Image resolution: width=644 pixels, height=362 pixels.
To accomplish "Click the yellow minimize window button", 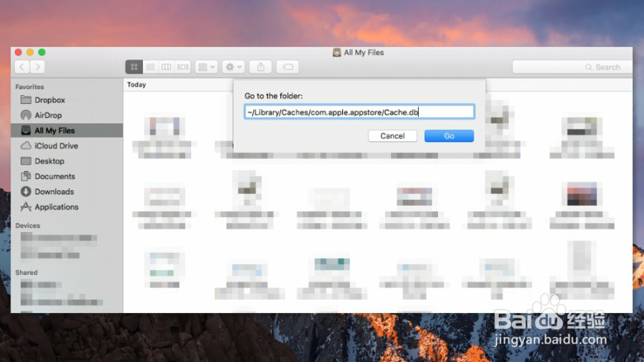I will coord(30,53).
